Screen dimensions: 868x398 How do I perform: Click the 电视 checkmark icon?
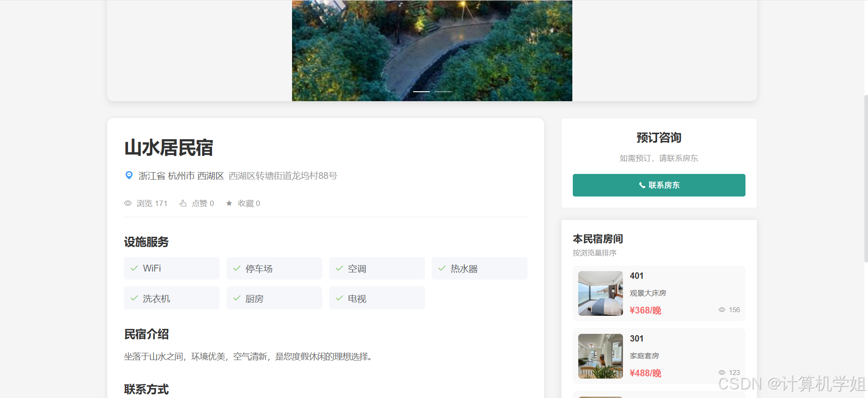click(340, 298)
